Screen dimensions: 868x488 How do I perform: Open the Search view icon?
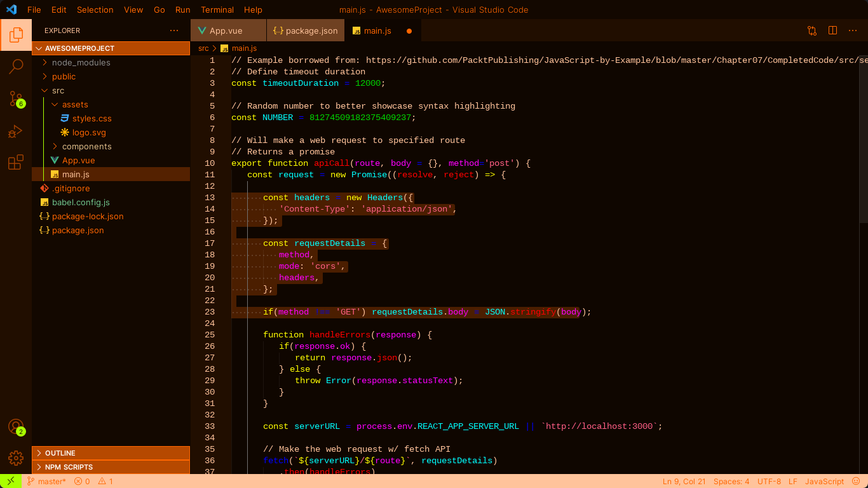16,66
